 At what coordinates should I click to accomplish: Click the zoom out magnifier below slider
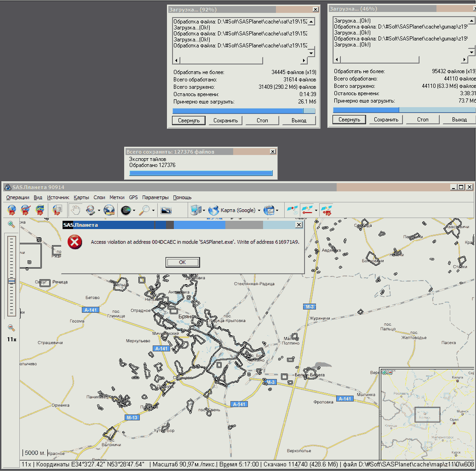click(x=11, y=328)
